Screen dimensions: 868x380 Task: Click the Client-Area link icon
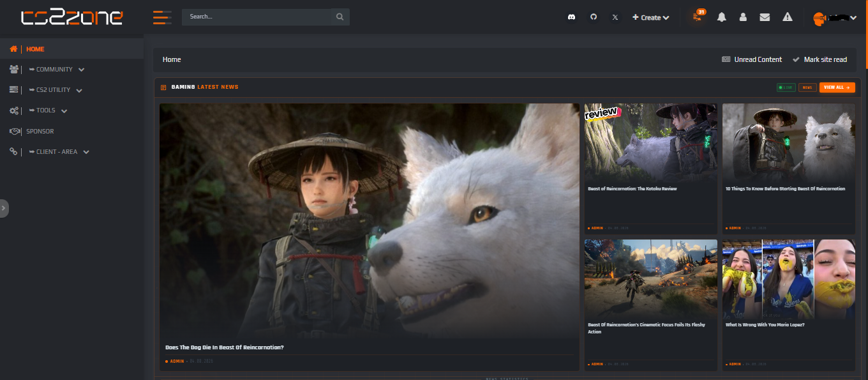tap(13, 151)
